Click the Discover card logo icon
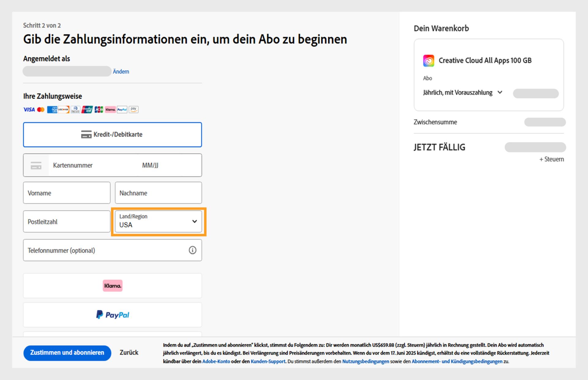Image resolution: width=588 pixels, height=380 pixels. (x=63, y=109)
